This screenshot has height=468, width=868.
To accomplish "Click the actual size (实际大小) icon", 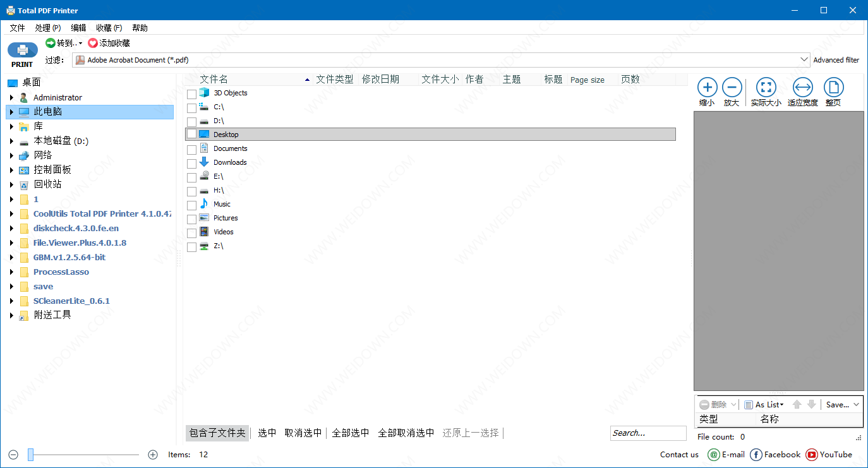I will [x=766, y=87].
